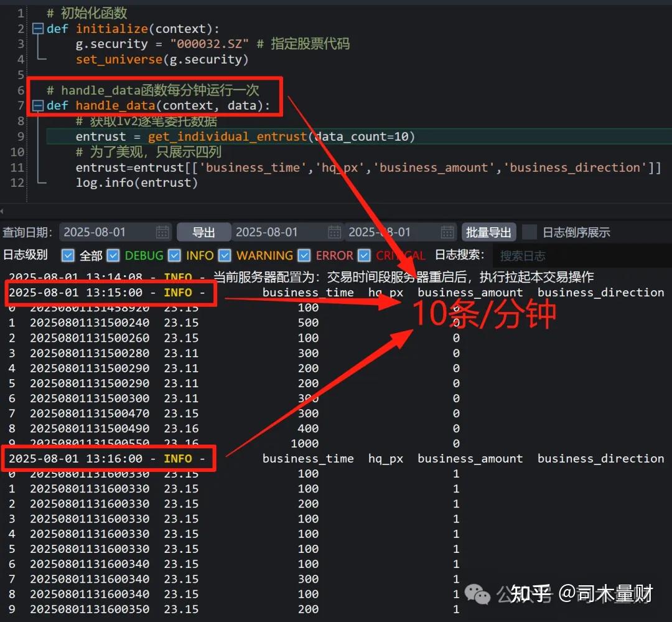Open the calendar for the export end date
Image resolution: width=672 pixels, height=622 pixels.
click(x=447, y=232)
